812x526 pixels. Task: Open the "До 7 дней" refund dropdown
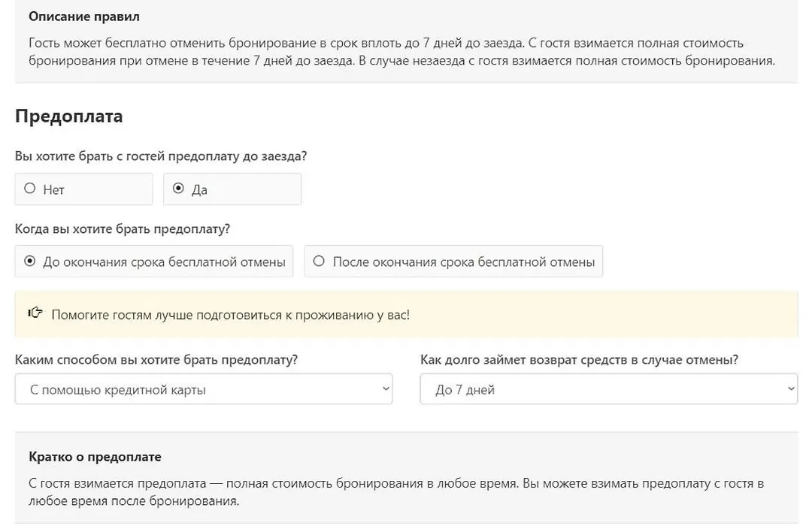pyautogui.click(x=608, y=388)
